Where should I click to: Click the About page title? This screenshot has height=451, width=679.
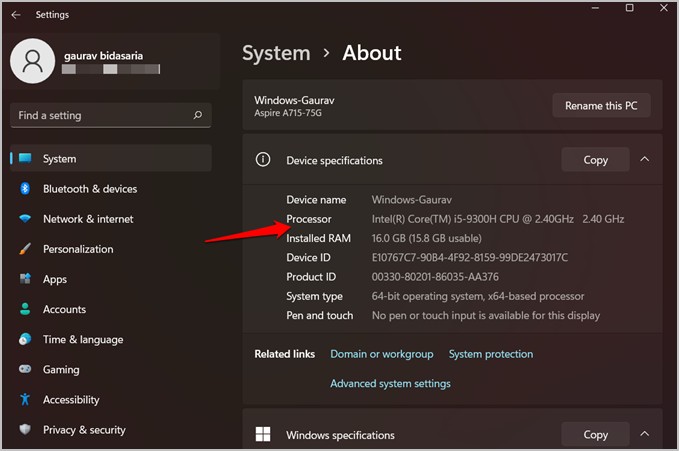[372, 53]
